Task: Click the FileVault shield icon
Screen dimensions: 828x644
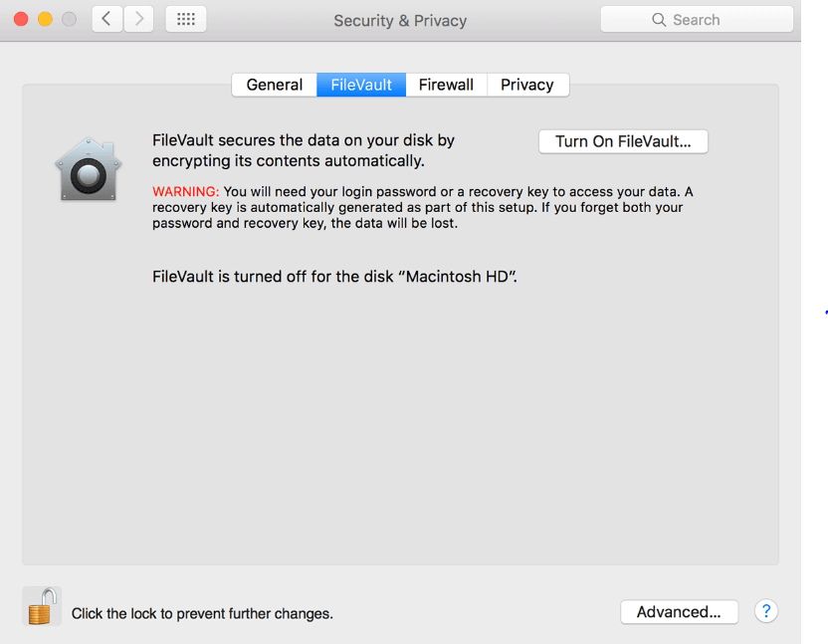Action: tap(88, 170)
